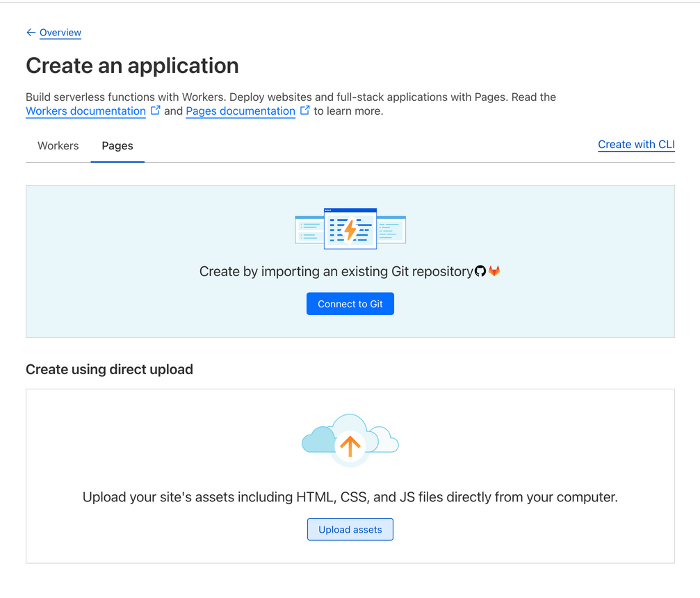The height and width of the screenshot is (598, 700).
Task: Click the GitHub logo icon
Action: 480,271
